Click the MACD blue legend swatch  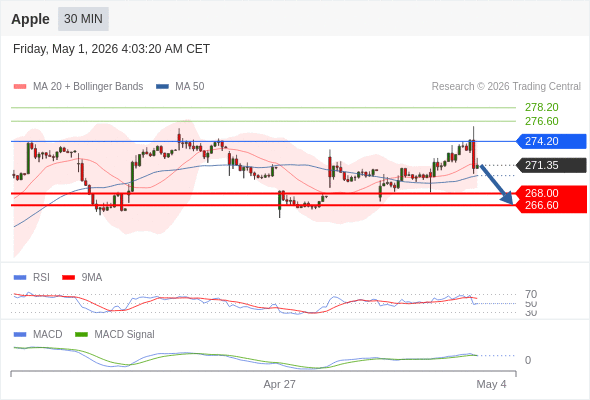pyautogui.click(x=20, y=335)
